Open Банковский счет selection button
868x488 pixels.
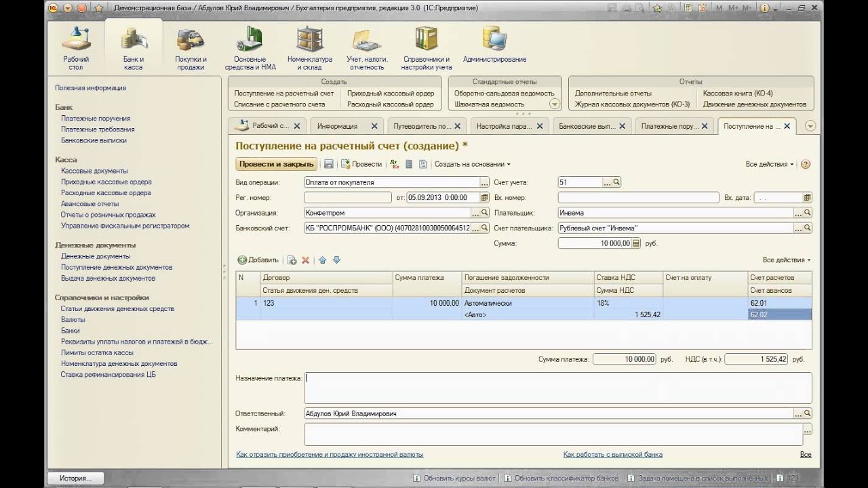[x=475, y=228]
